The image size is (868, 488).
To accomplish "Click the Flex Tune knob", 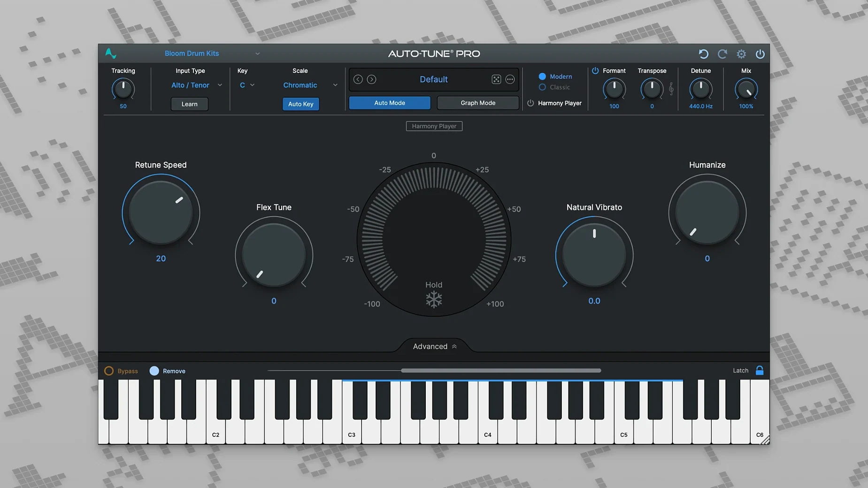I will click(x=274, y=255).
